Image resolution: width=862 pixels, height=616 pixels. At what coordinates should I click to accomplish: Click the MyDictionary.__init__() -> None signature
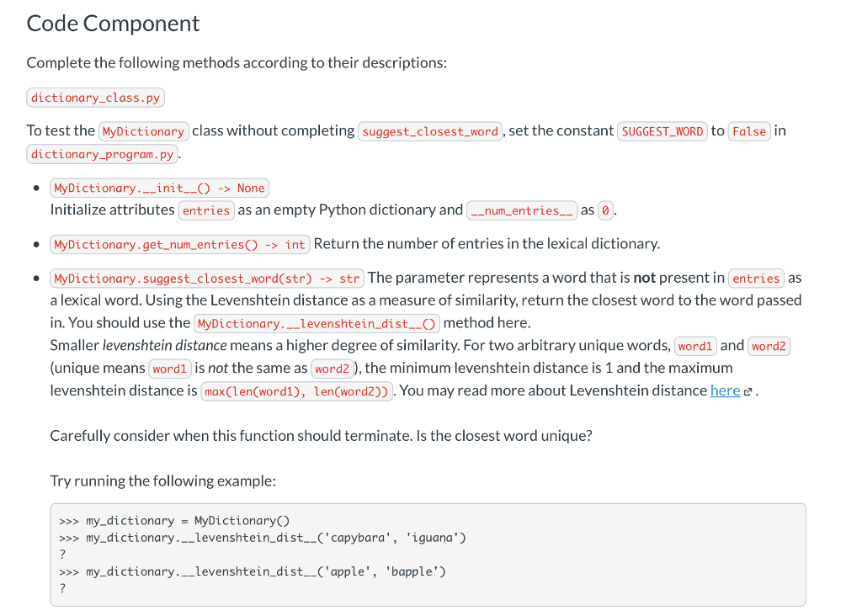click(159, 188)
